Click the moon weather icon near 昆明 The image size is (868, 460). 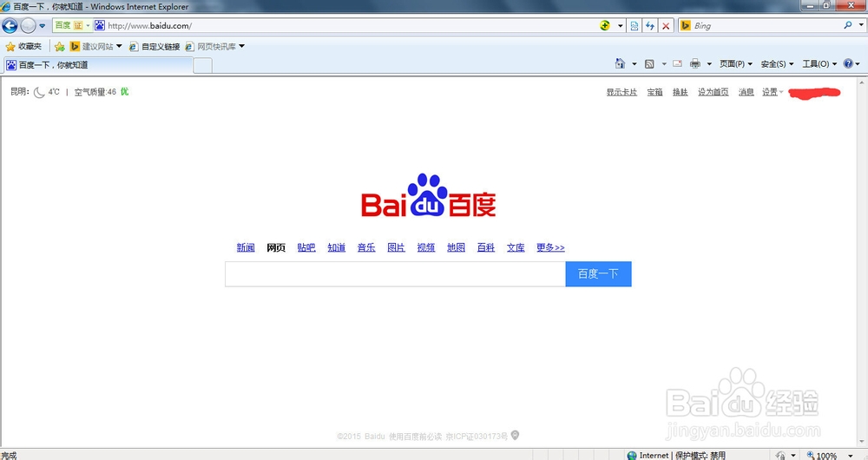point(39,92)
